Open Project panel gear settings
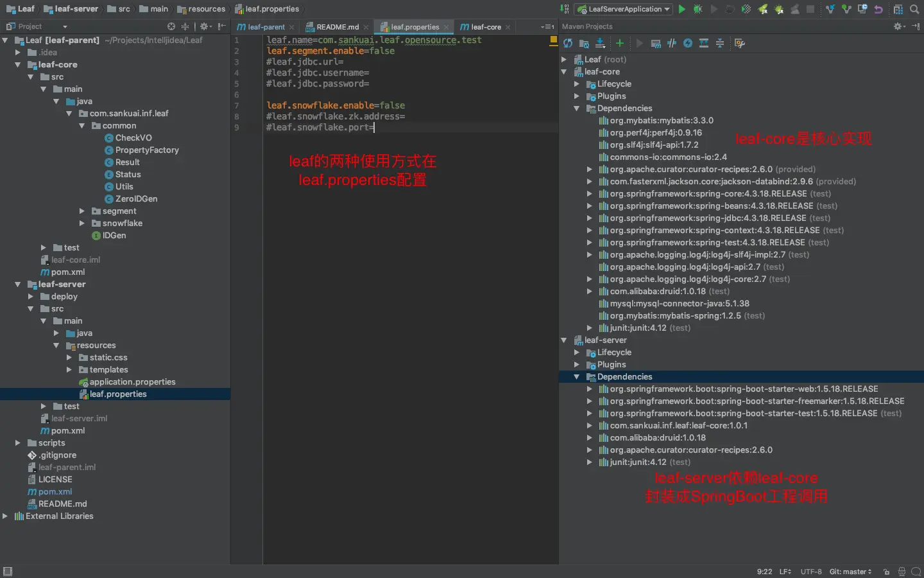924x578 pixels. coord(205,26)
